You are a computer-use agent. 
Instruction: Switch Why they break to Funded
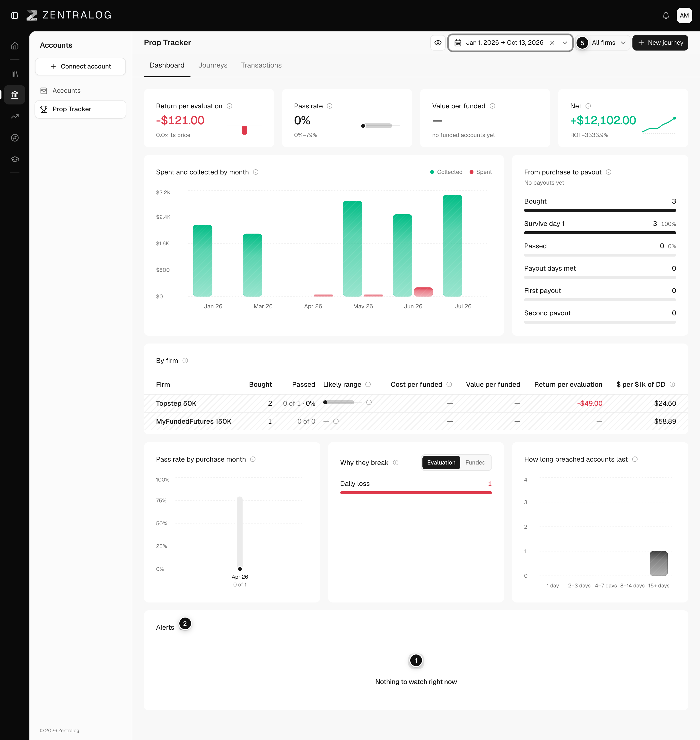click(475, 463)
